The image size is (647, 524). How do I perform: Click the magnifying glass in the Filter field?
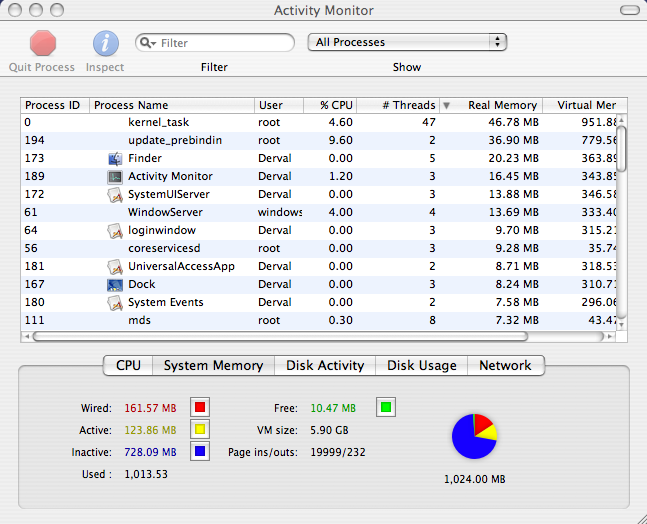tap(147, 42)
